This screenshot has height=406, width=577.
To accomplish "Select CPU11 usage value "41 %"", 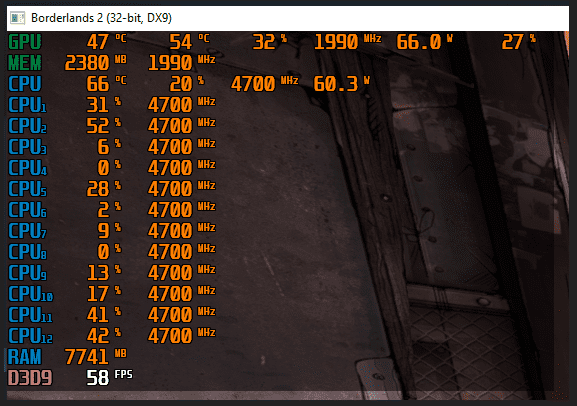I will (104, 314).
